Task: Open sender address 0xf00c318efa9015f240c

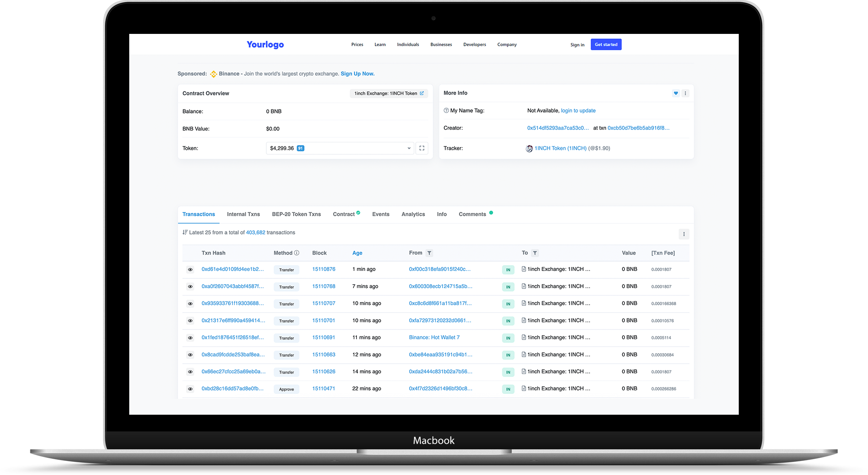Action: coord(439,269)
